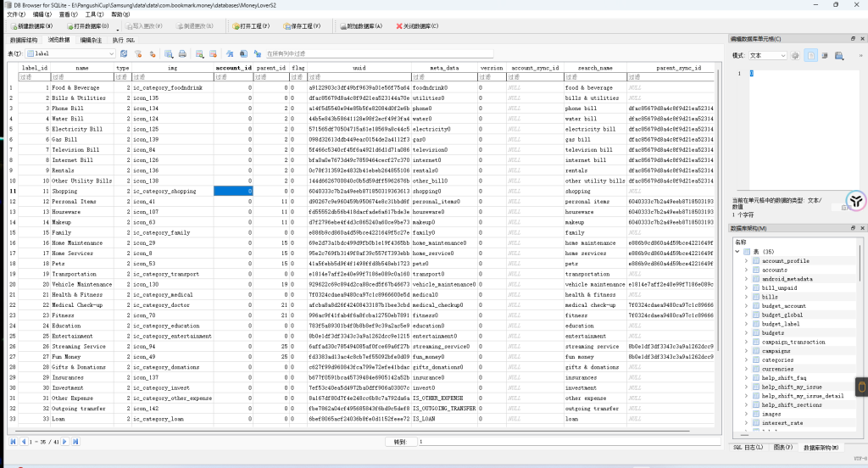Expand the categories table node

(x=746, y=360)
